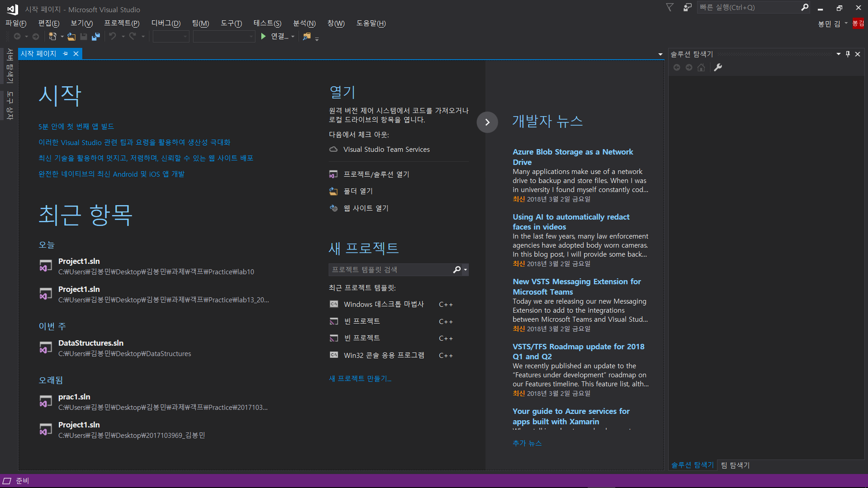Collapse Developer News with round arrow button
Screen dimensions: 868x488
[x=487, y=122]
